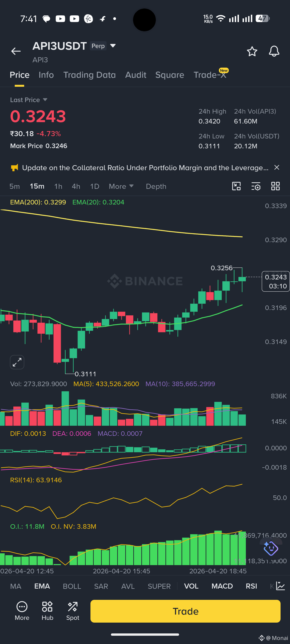Open the Trading Data tab

(x=89, y=75)
